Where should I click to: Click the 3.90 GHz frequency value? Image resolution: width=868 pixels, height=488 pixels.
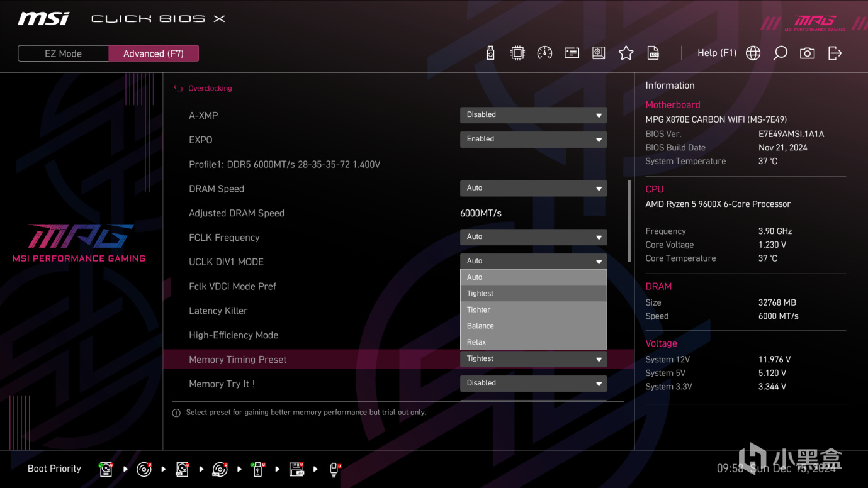coord(775,231)
